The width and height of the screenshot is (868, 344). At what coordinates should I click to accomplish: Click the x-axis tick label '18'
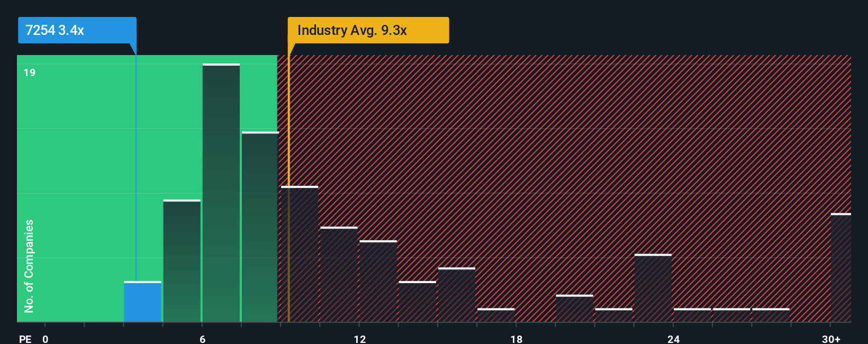pyautogui.click(x=517, y=339)
